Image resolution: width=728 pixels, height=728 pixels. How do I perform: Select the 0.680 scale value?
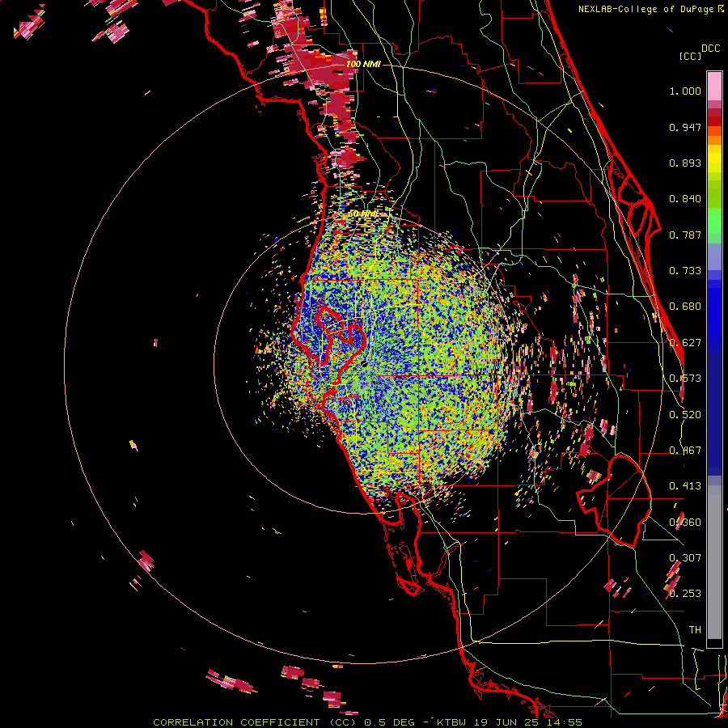685,307
